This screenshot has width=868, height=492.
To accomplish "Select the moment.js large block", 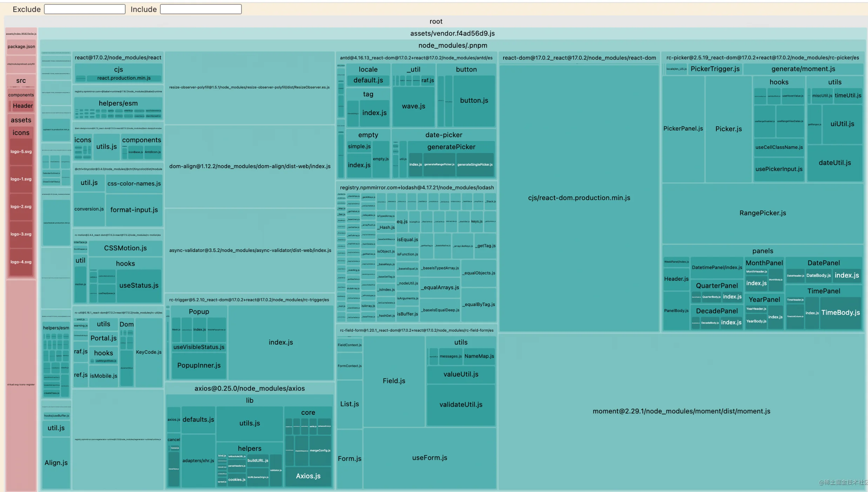I will coord(681,411).
